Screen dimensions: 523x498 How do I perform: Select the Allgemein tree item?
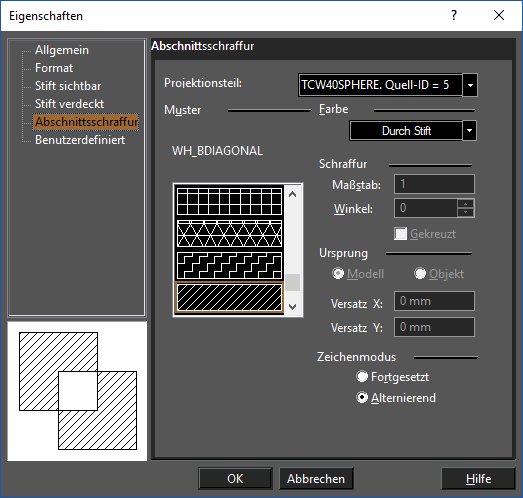tap(62, 50)
